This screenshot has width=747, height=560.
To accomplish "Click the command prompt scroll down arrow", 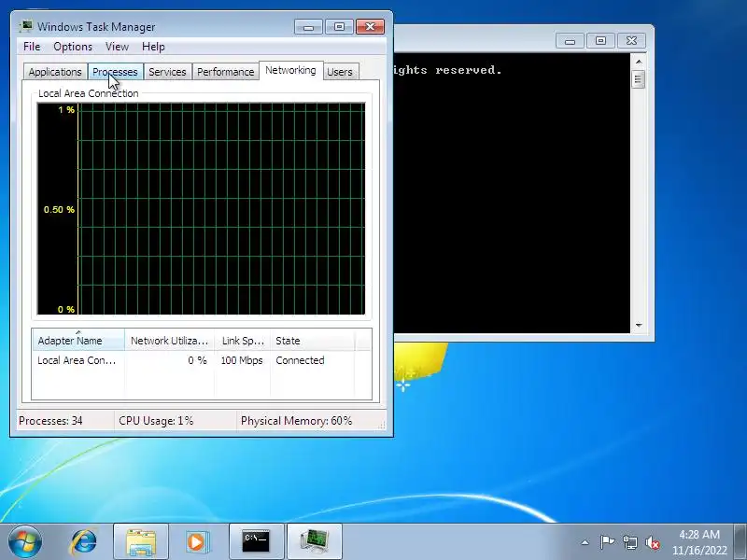I will click(639, 325).
